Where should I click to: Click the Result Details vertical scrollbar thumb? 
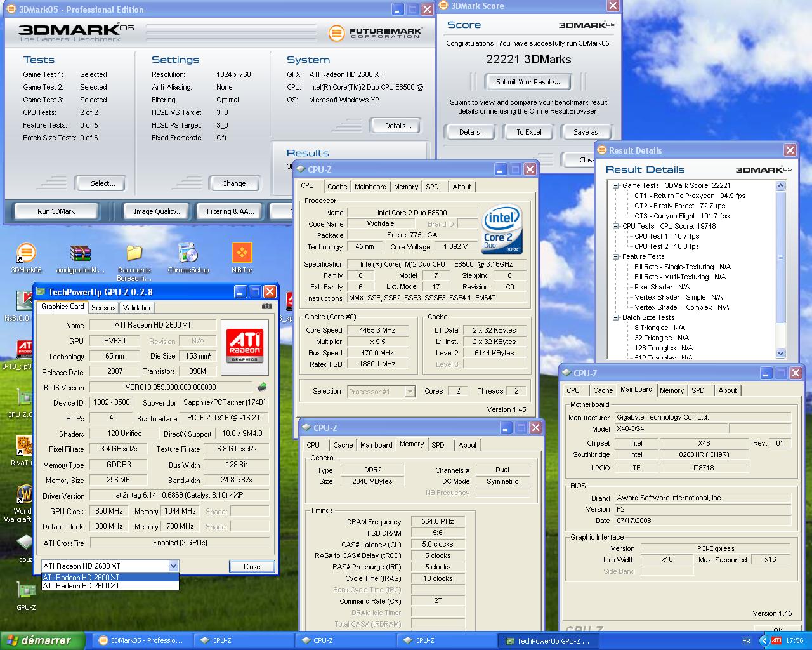pyautogui.click(x=780, y=257)
